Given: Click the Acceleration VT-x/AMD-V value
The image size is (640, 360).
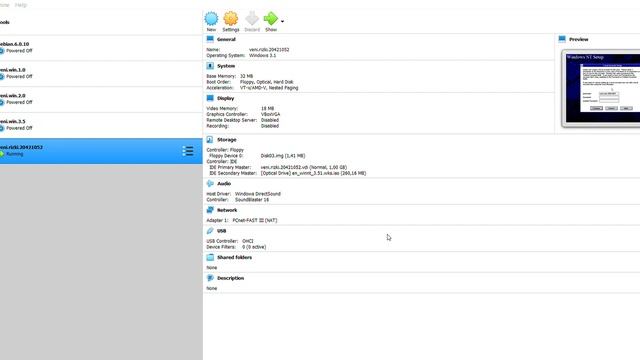Looking at the screenshot, I should click(269, 87).
